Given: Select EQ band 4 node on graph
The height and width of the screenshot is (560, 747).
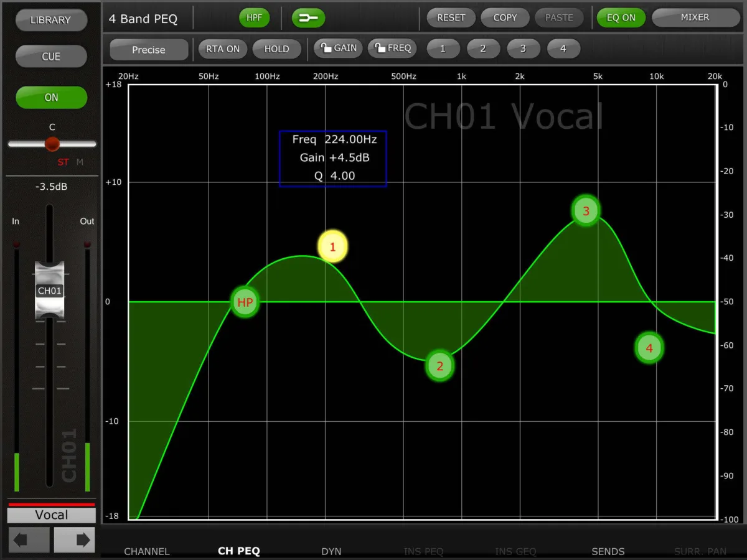Looking at the screenshot, I should point(649,348).
